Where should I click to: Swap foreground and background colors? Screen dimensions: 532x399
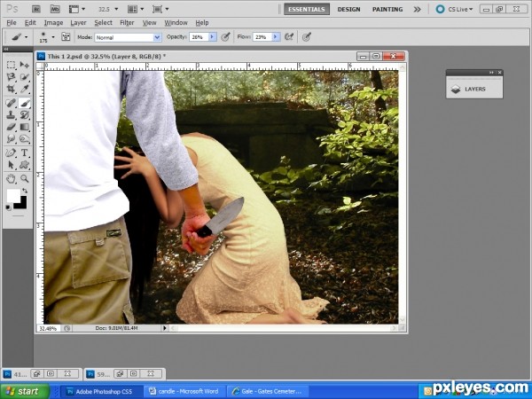(25, 191)
